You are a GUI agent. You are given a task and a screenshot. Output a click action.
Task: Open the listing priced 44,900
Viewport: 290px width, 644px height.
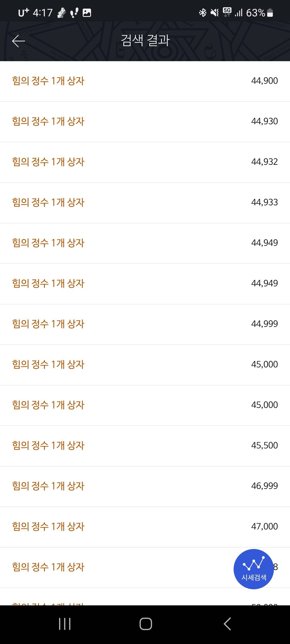pos(145,81)
